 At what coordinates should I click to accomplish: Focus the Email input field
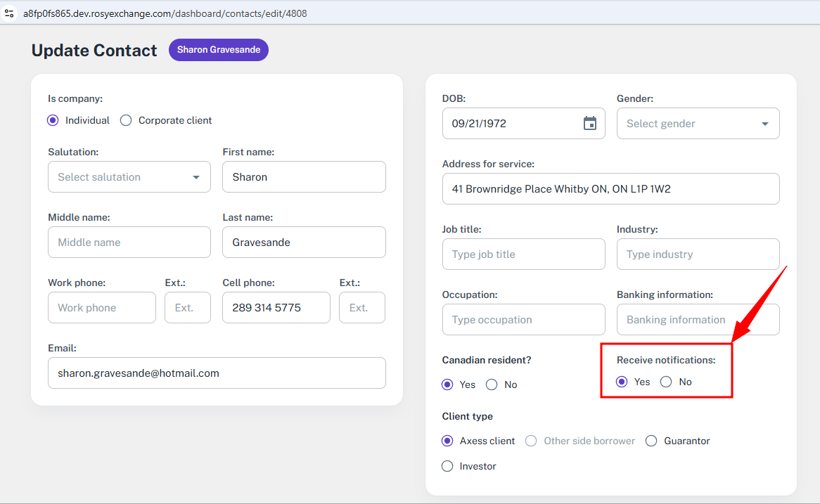pyautogui.click(x=217, y=373)
